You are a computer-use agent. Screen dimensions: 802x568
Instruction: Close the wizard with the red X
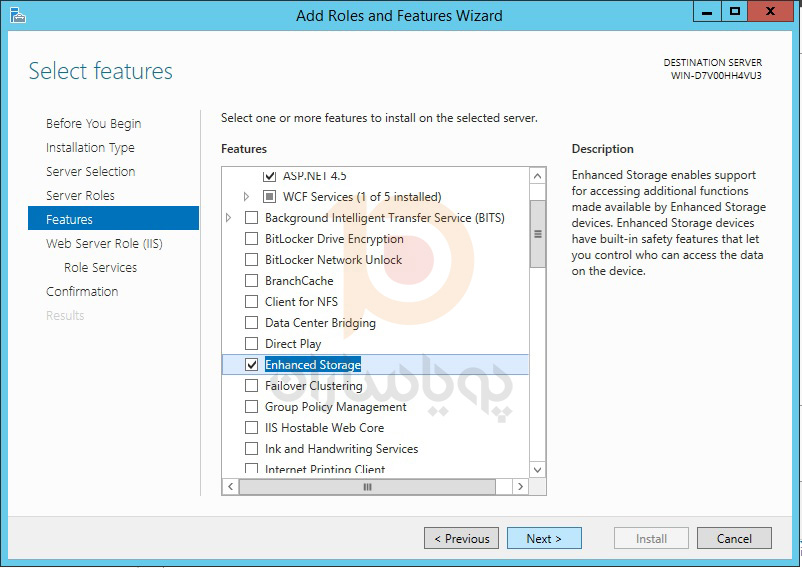(770, 11)
